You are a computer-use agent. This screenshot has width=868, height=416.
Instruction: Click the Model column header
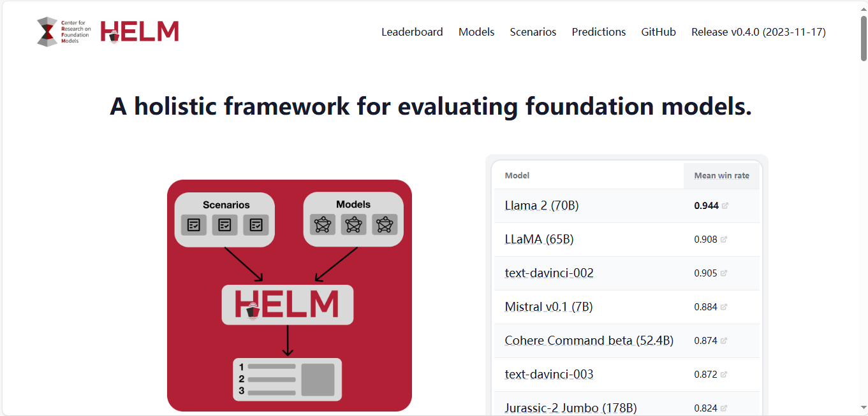[x=517, y=176]
